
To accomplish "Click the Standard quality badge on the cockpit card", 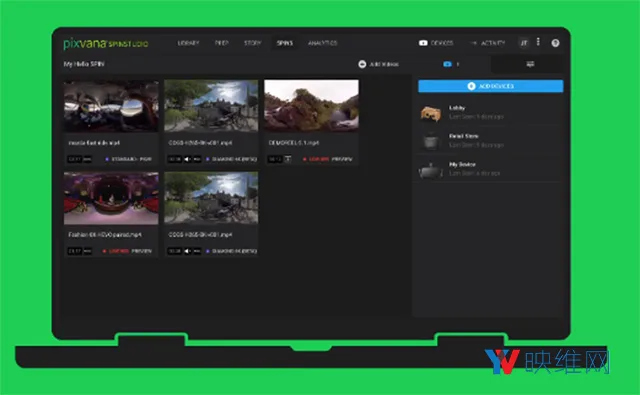I will (x=129, y=159).
